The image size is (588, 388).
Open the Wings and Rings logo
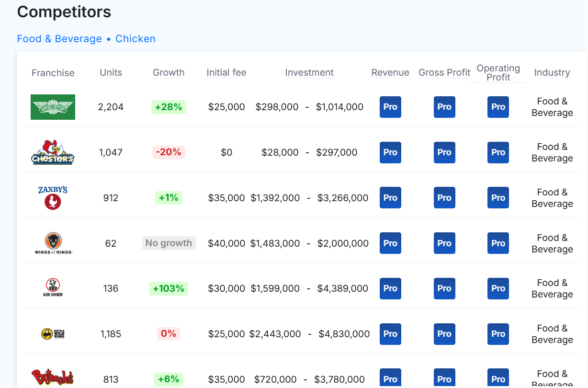pos(53,243)
